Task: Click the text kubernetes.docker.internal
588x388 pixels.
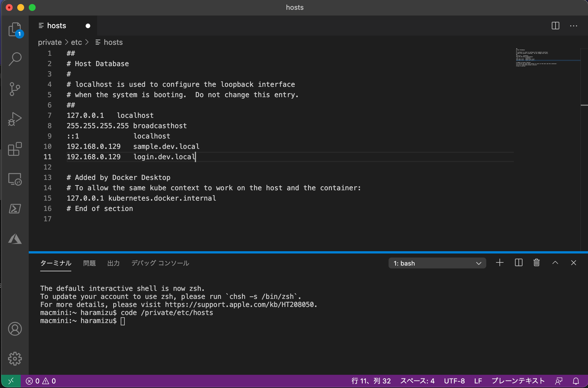Action: coord(162,198)
